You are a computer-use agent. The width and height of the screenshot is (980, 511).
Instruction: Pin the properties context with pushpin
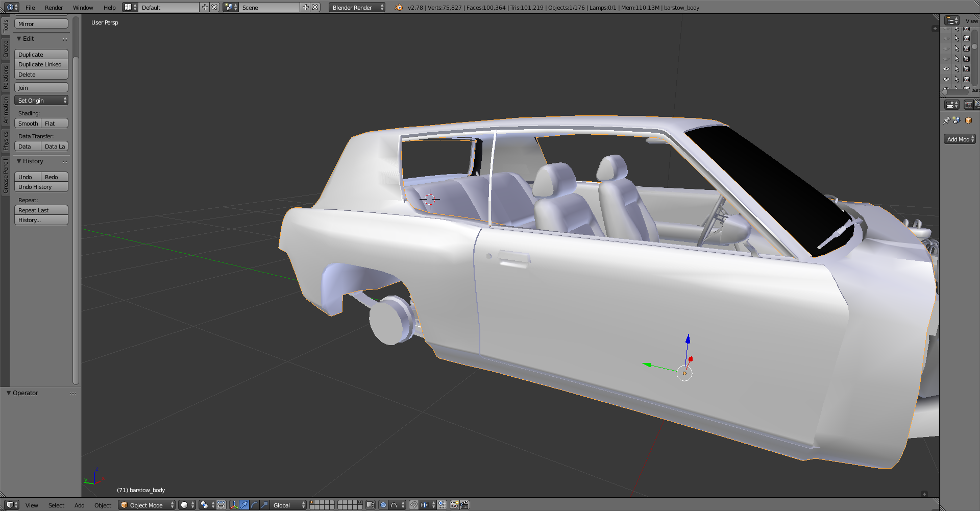point(946,120)
